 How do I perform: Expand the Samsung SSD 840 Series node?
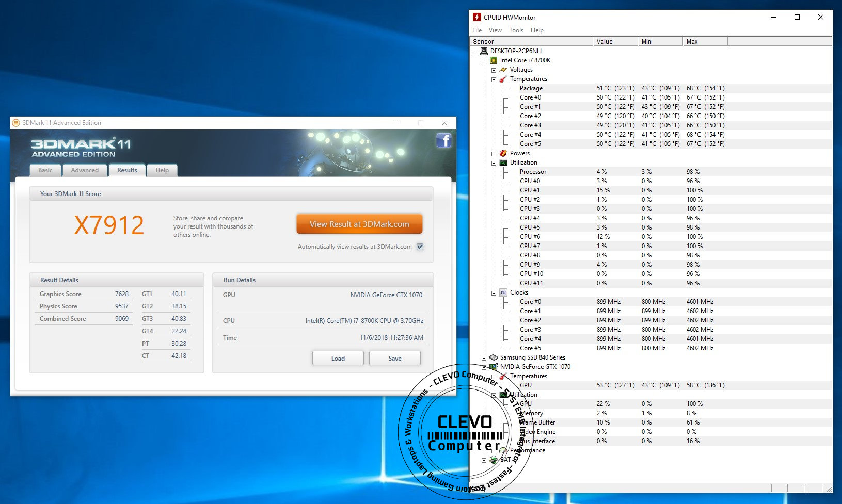[x=484, y=358]
